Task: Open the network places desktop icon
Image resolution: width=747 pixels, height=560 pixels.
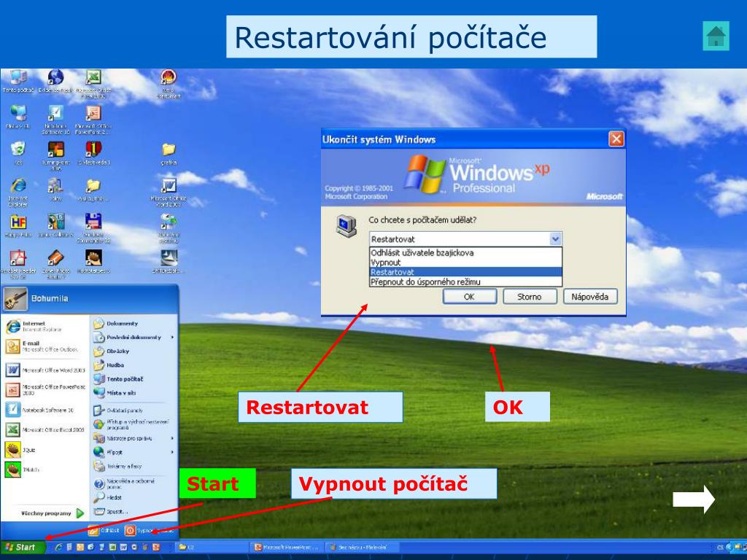Action: pyautogui.click(x=18, y=117)
